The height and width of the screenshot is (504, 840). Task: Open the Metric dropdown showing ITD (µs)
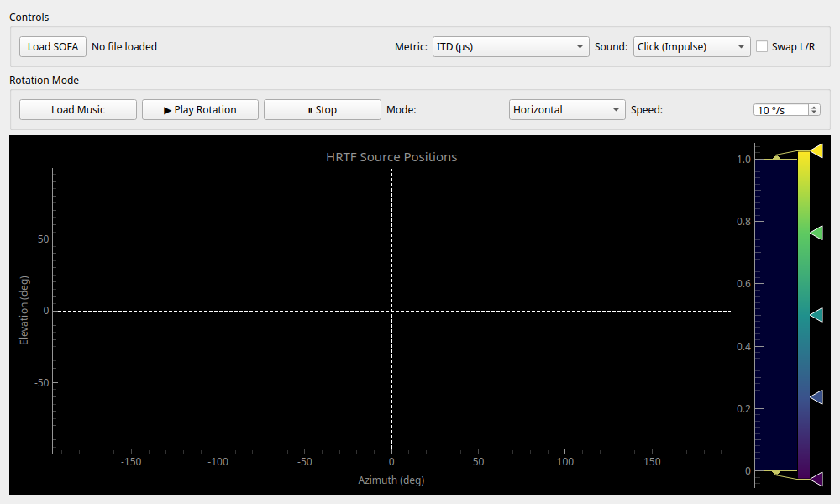point(510,47)
